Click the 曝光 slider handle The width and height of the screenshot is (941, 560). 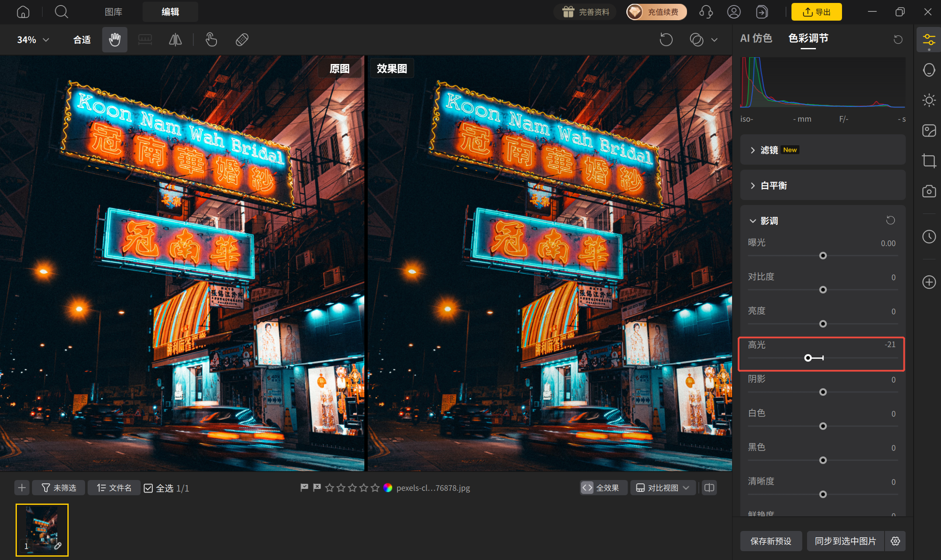(x=823, y=256)
